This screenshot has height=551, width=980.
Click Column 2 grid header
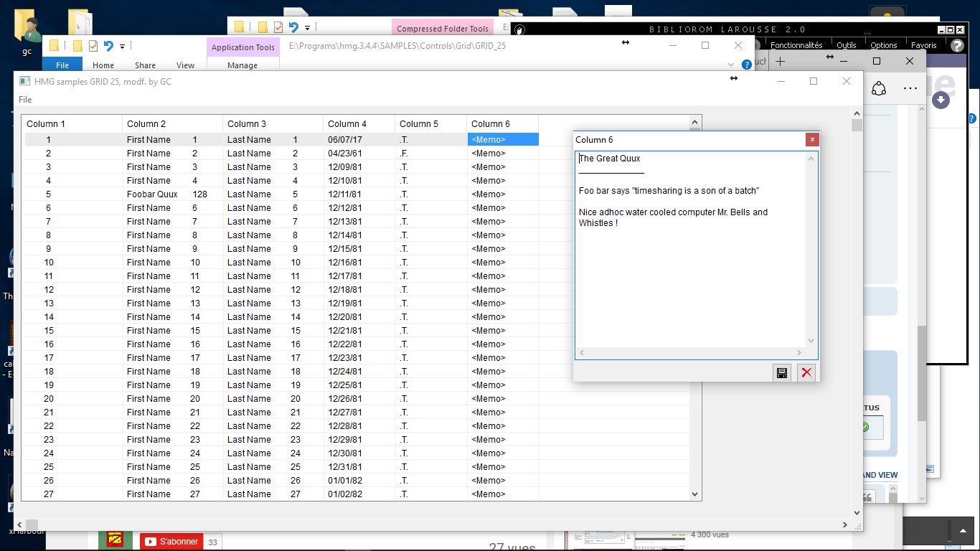(173, 124)
